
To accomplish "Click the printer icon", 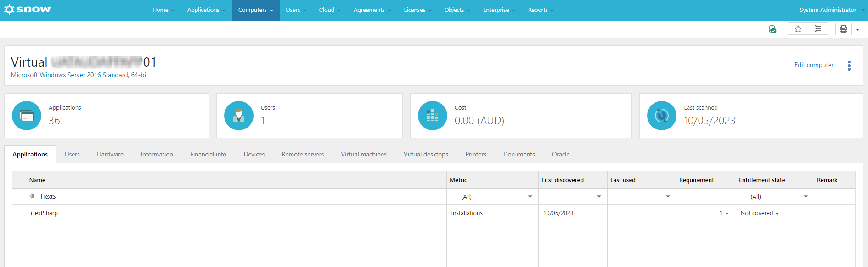I will click(x=844, y=29).
